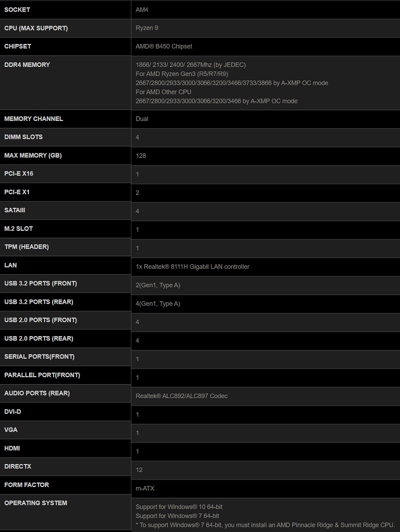Select the AMD B450 Chipset text

(164, 46)
